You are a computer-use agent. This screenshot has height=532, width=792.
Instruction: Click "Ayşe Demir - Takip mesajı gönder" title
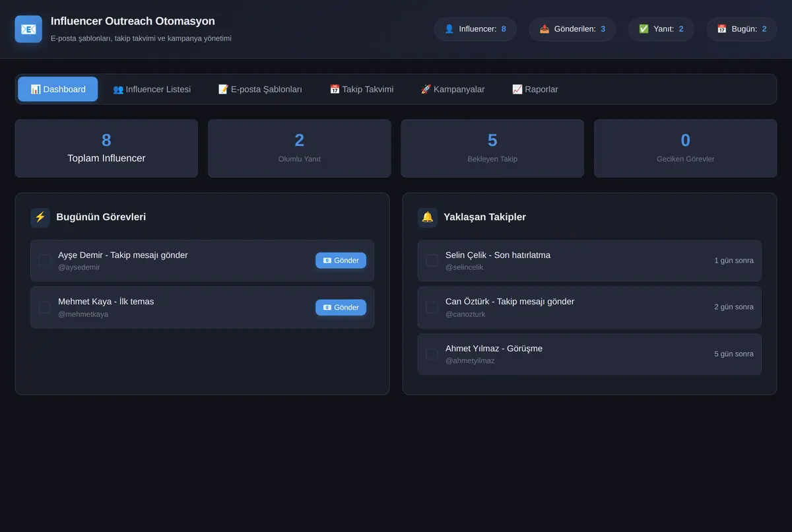pos(123,255)
